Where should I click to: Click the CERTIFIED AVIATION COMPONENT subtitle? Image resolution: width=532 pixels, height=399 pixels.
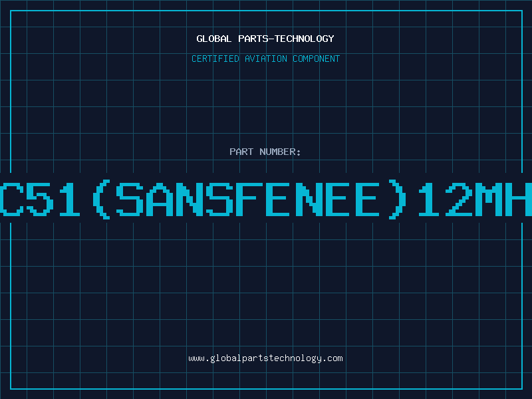click(x=265, y=59)
